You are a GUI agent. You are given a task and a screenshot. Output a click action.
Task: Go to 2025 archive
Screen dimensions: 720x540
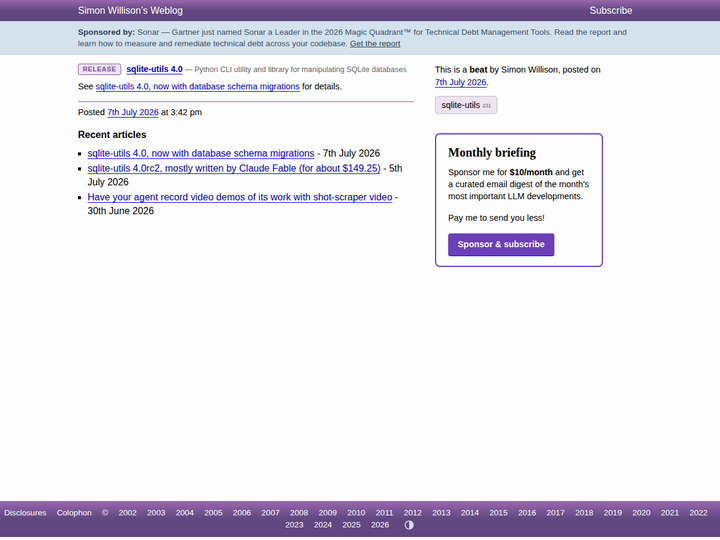point(351,525)
